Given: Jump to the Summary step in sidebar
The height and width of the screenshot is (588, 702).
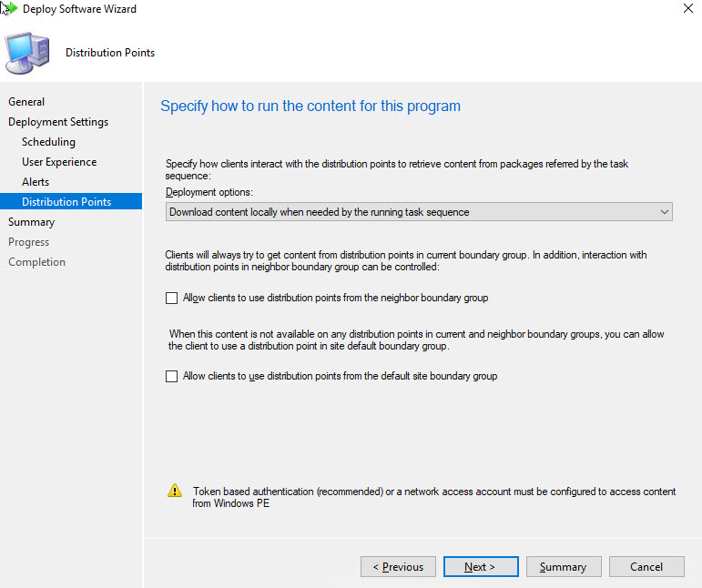Looking at the screenshot, I should (32, 222).
